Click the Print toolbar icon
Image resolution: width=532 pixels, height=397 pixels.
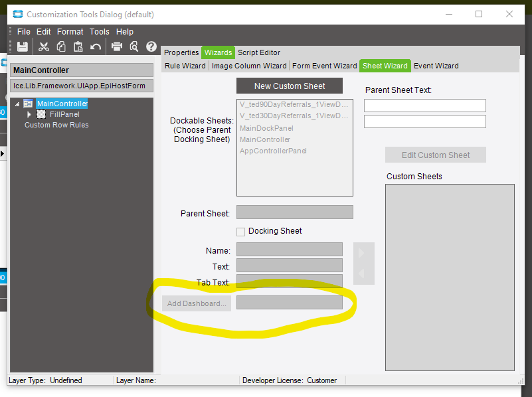click(117, 46)
